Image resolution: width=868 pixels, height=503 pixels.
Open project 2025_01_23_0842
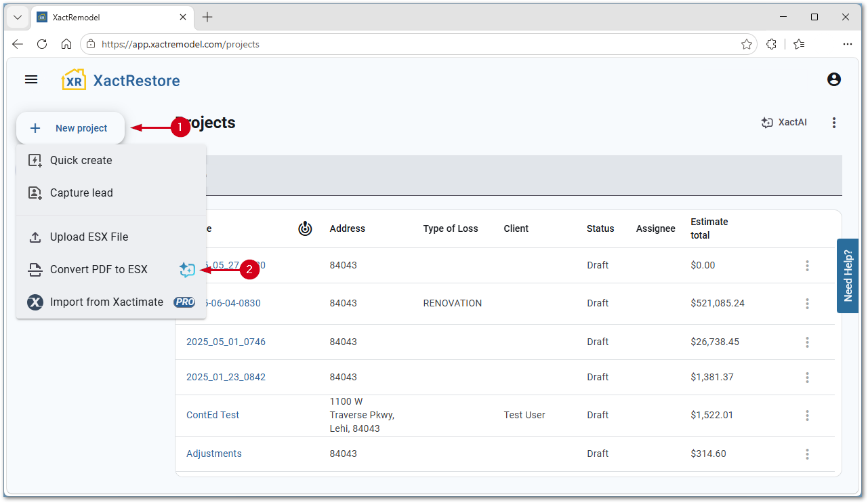[226, 378]
